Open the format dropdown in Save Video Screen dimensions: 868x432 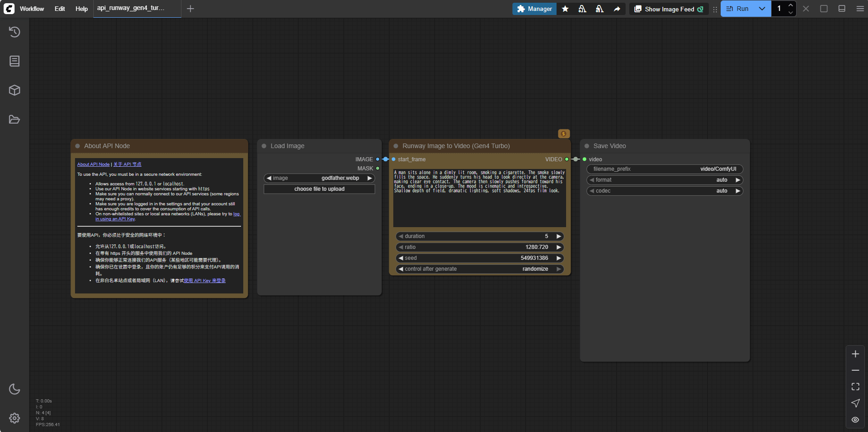pyautogui.click(x=664, y=180)
